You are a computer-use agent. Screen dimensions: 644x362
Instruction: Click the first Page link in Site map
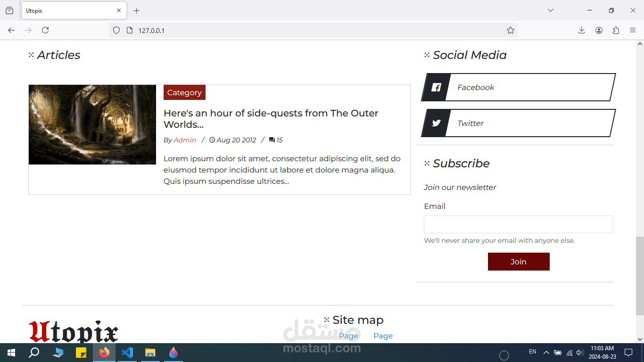click(348, 336)
